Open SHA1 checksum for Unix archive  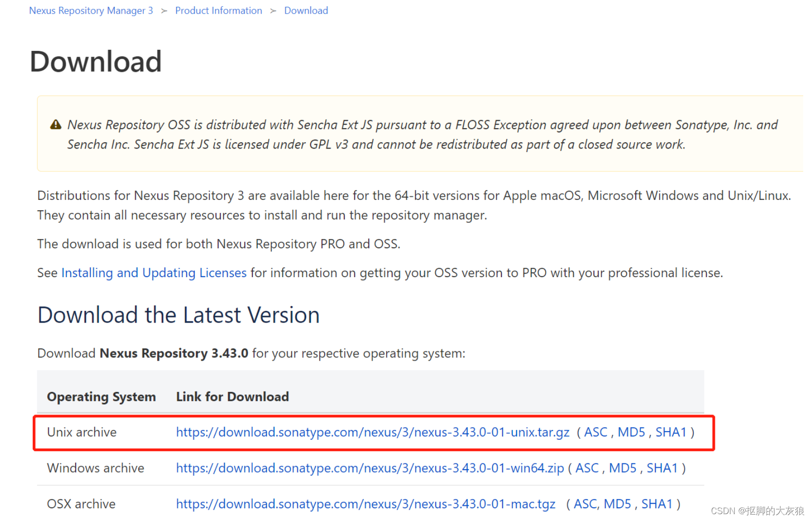(x=671, y=433)
